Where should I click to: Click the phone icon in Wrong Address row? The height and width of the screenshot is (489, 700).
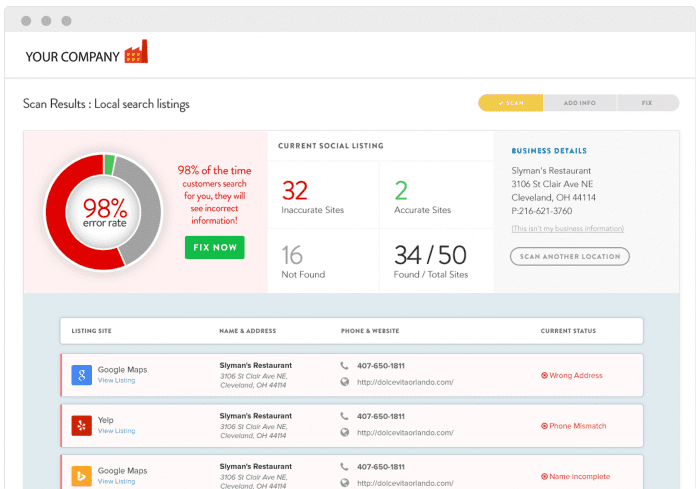pyautogui.click(x=344, y=366)
